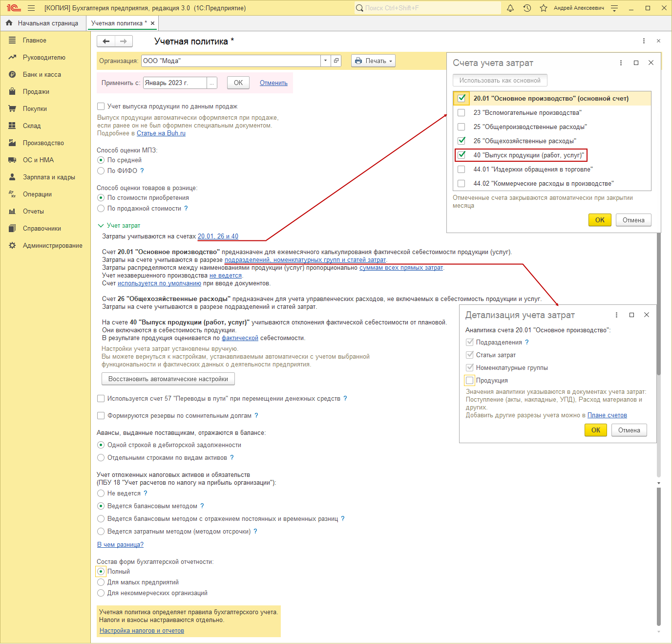Image resolution: width=672 pixels, height=644 pixels.
Task: Check account 25 Общепроизводственные расходы
Action: click(461, 127)
